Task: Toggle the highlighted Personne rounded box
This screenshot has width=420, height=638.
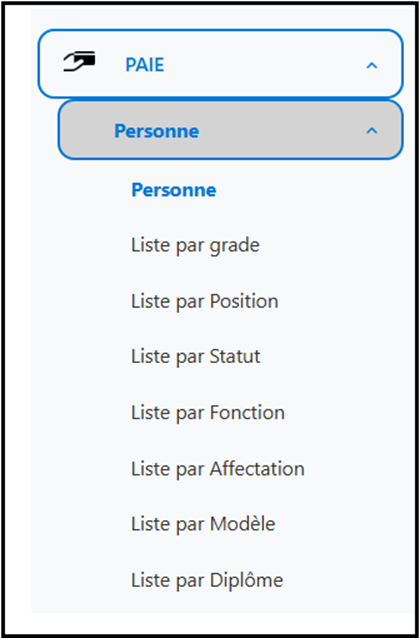Action: (x=230, y=130)
